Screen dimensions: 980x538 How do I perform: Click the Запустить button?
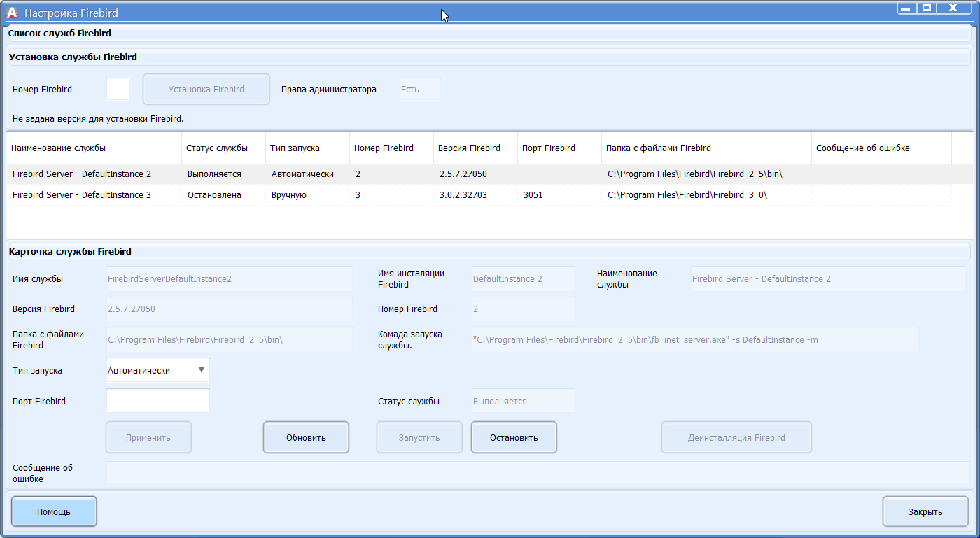click(x=419, y=437)
